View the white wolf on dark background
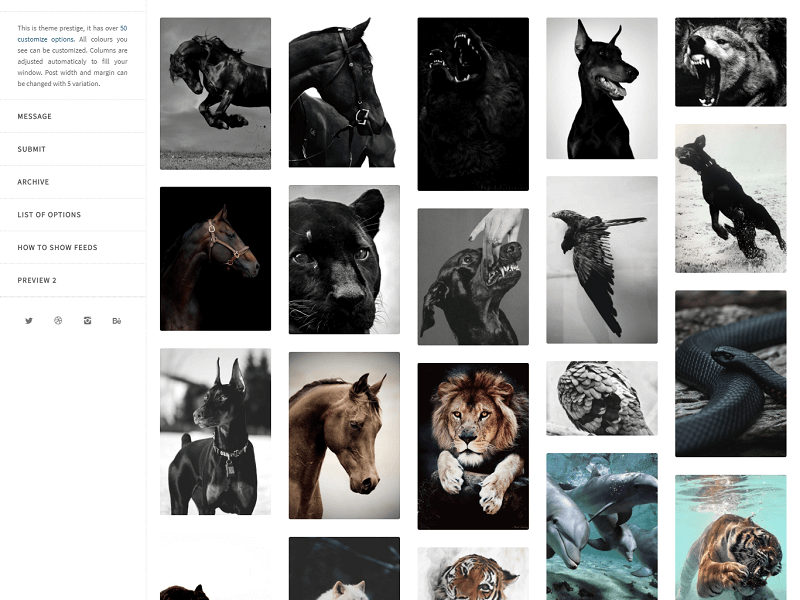The width and height of the screenshot is (800, 600). point(344,568)
